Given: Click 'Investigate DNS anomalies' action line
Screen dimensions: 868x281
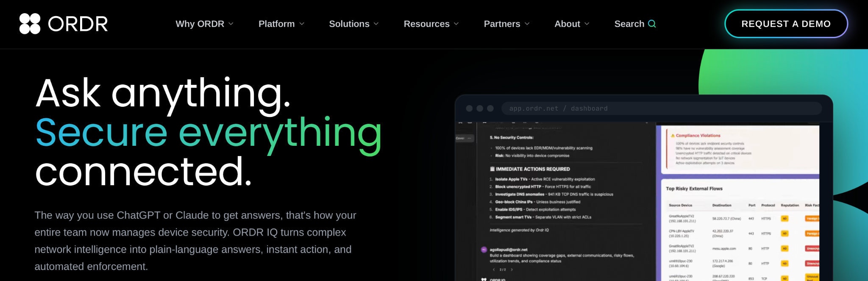Looking at the screenshot, I should point(551,195).
